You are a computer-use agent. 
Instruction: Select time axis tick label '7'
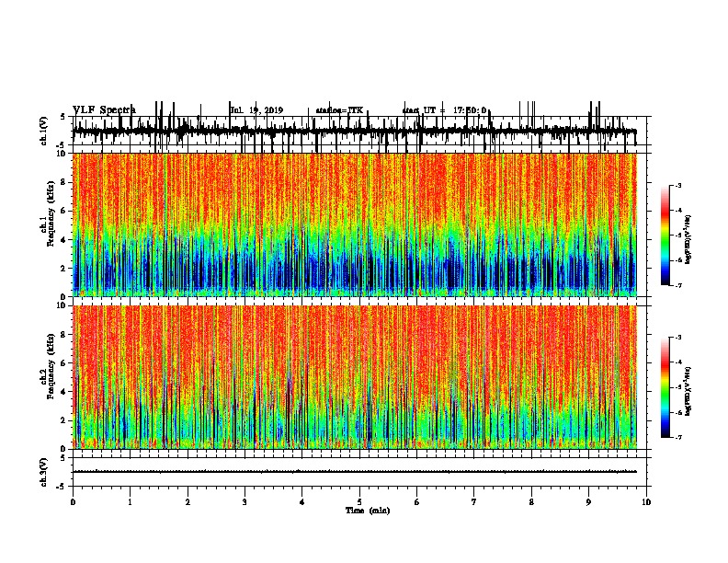pyautogui.click(x=474, y=502)
